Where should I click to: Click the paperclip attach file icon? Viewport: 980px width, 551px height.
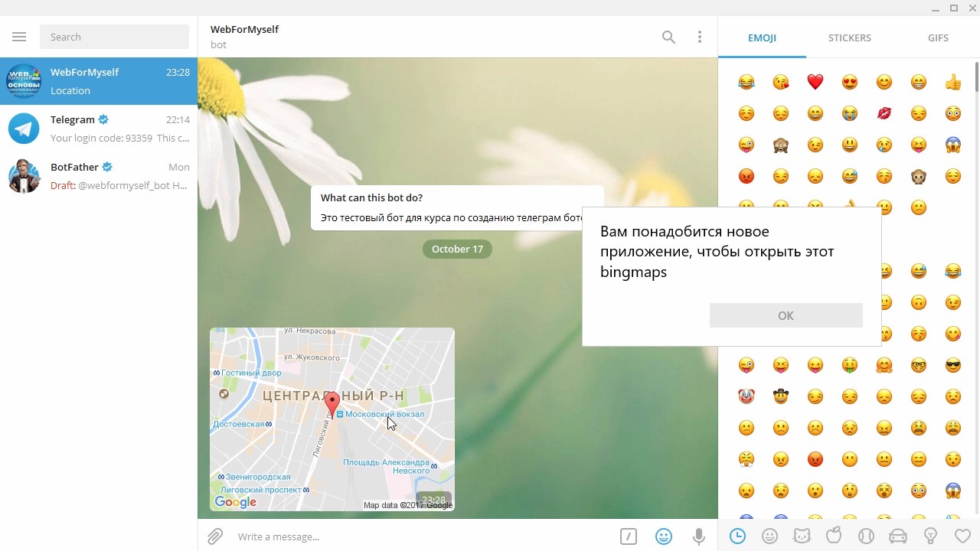[215, 536]
